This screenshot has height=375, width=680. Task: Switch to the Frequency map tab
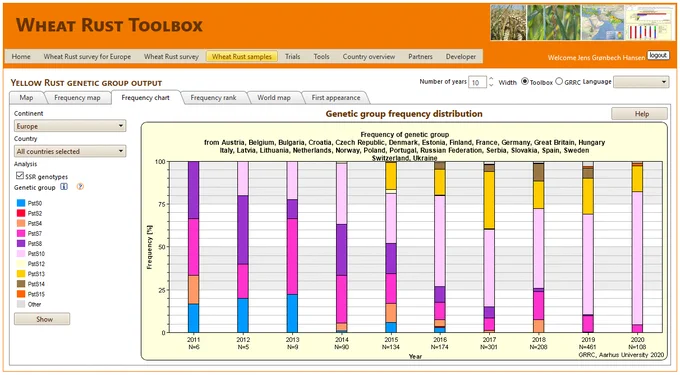tap(77, 98)
